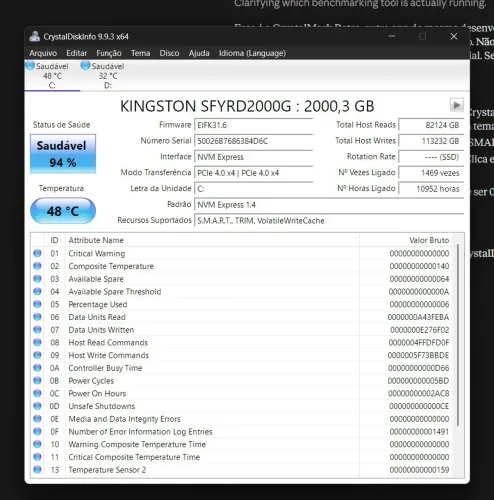Image resolution: width=494 pixels, height=500 pixels.
Task: Click status dot beside Warning Composite Temperature Time
Action: click(37, 444)
